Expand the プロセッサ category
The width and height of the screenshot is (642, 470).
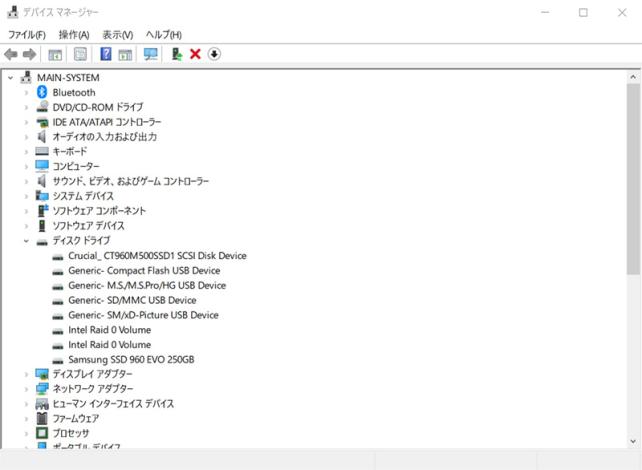(x=26, y=433)
